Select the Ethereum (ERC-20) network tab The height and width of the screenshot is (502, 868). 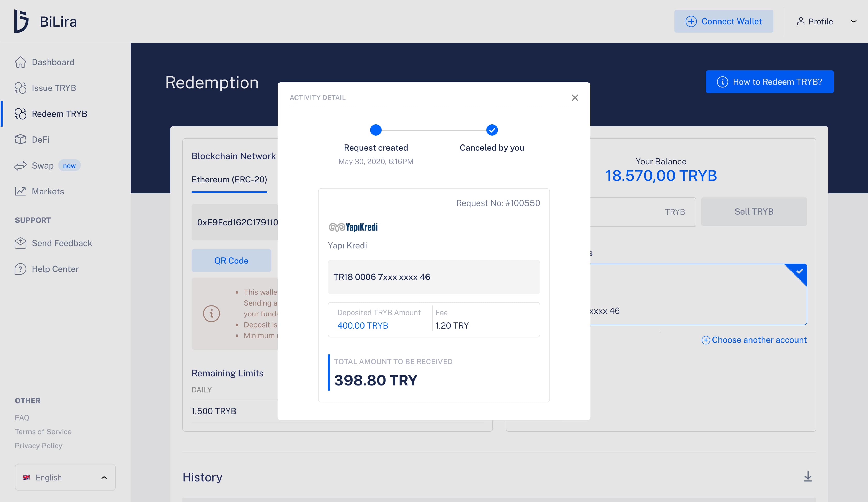[x=229, y=180]
